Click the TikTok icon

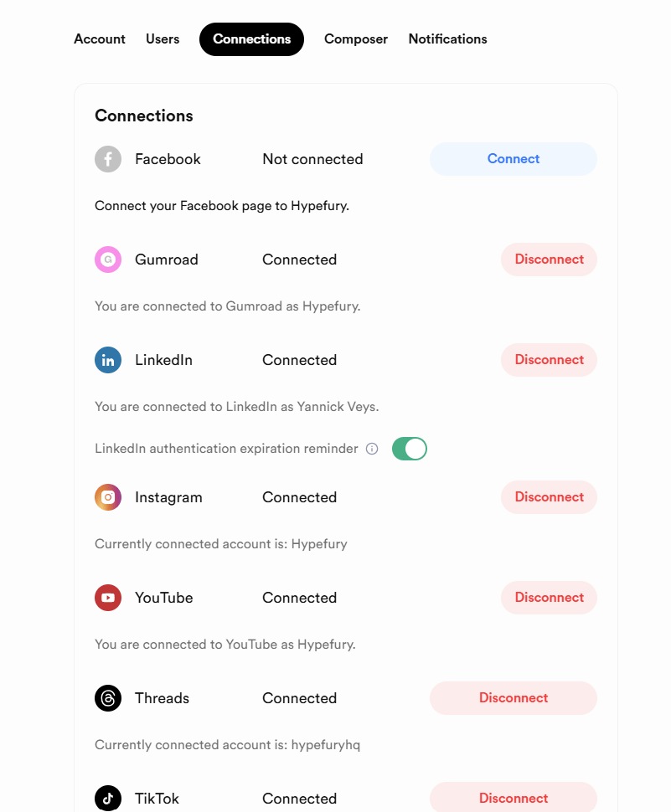point(108,799)
